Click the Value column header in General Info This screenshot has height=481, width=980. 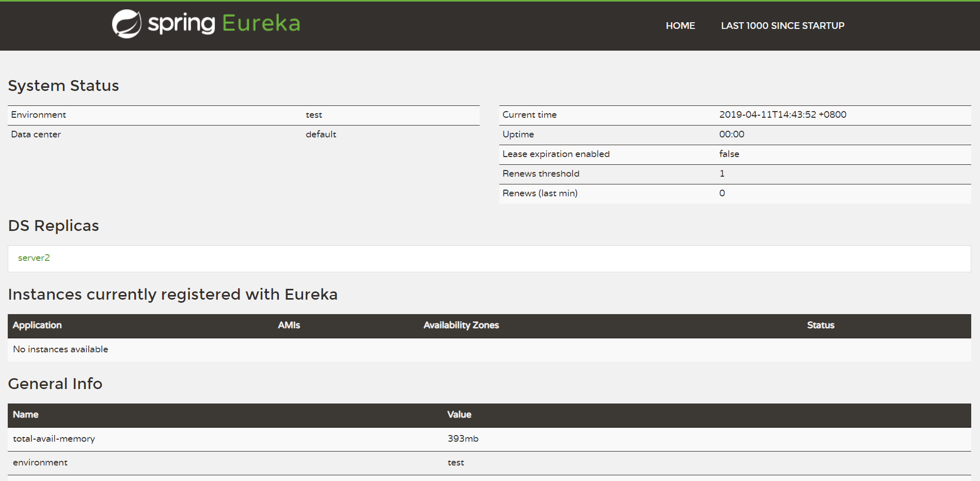click(x=459, y=414)
